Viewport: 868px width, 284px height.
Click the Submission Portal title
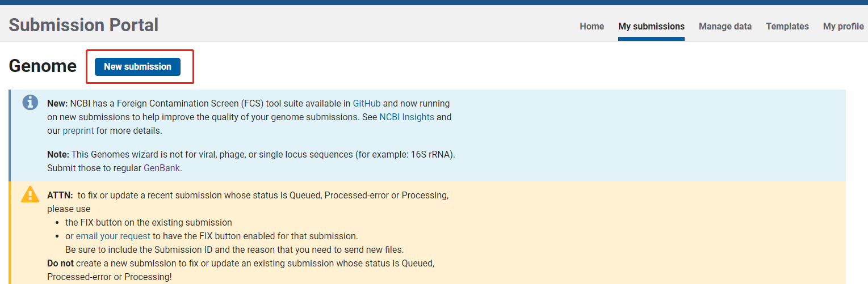click(83, 25)
